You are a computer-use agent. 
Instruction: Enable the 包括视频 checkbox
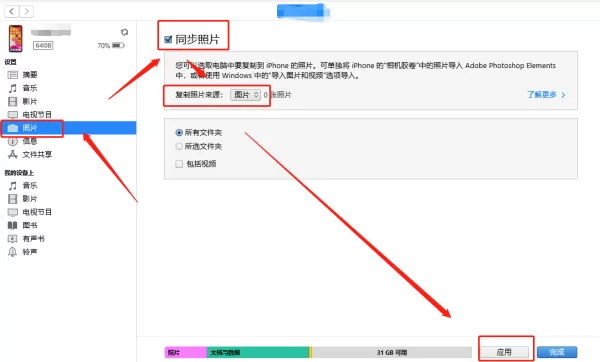pyautogui.click(x=179, y=164)
